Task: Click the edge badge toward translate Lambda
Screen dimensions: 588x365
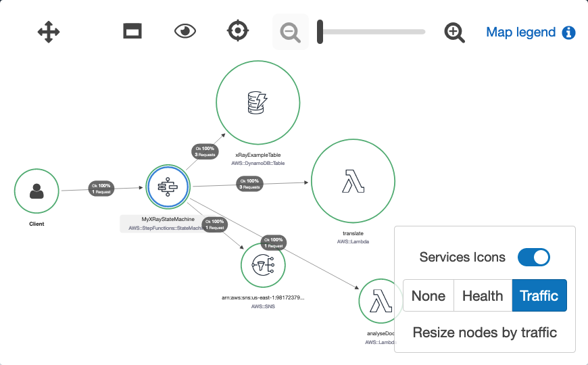Action: coord(250,184)
